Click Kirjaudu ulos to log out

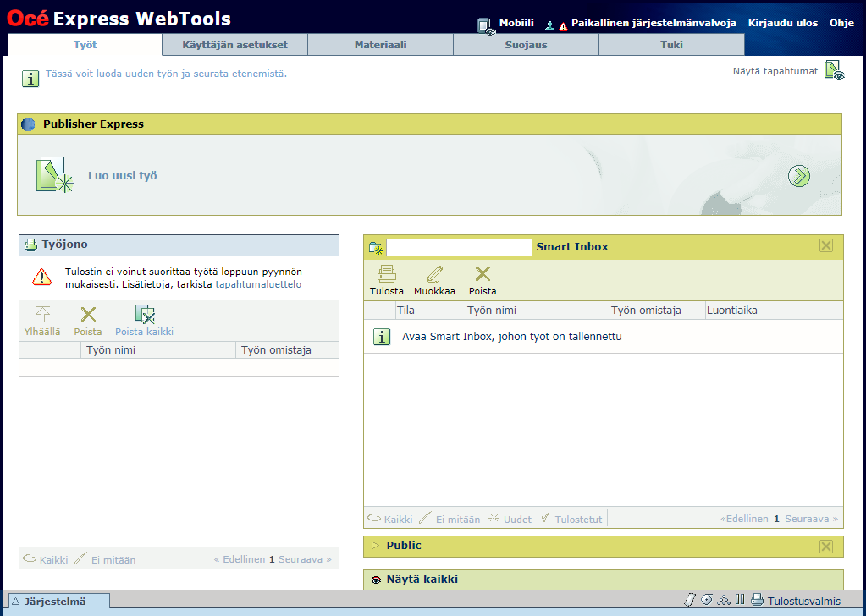click(x=782, y=23)
